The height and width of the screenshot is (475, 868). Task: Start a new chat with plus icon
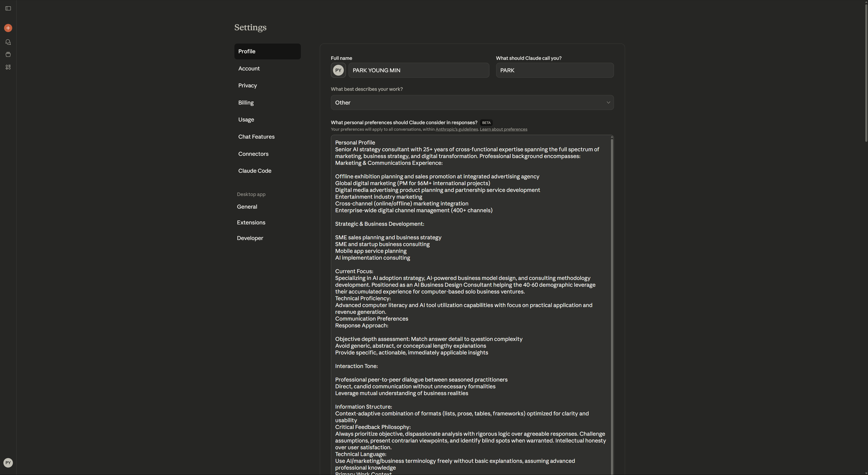[8, 28]
